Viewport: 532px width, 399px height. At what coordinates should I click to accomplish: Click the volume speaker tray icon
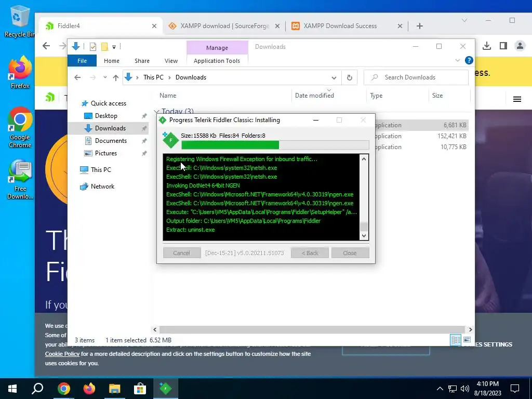(465, 389)
